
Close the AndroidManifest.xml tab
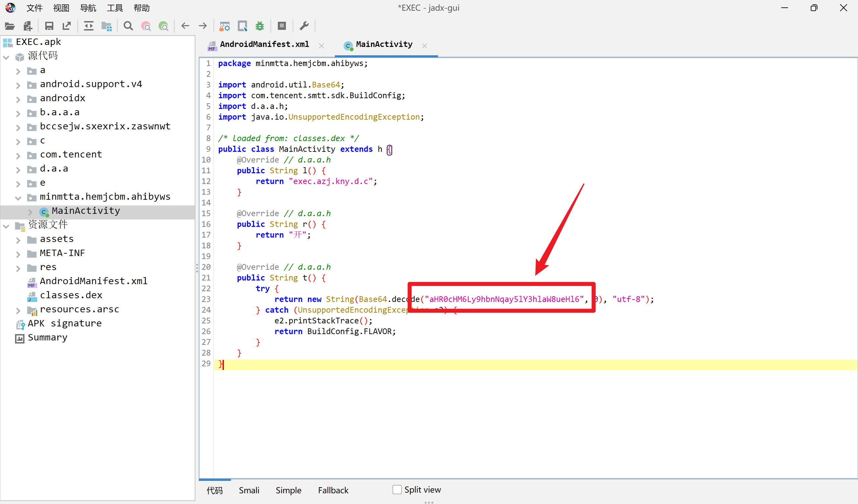coord(321,46)
